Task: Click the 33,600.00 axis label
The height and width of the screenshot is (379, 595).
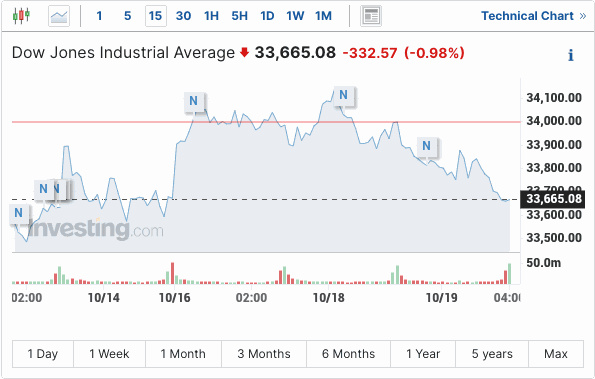Action: point(554,215)
